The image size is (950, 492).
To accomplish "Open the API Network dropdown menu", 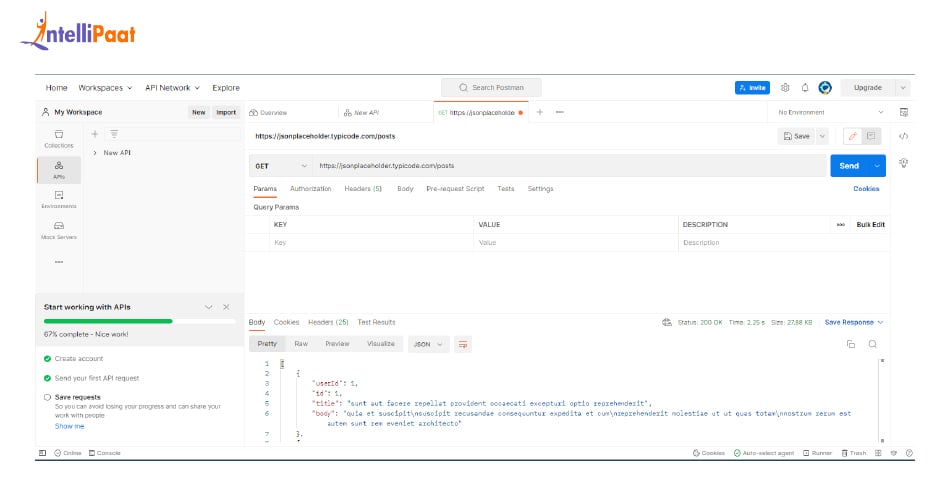I will [172, 88].
